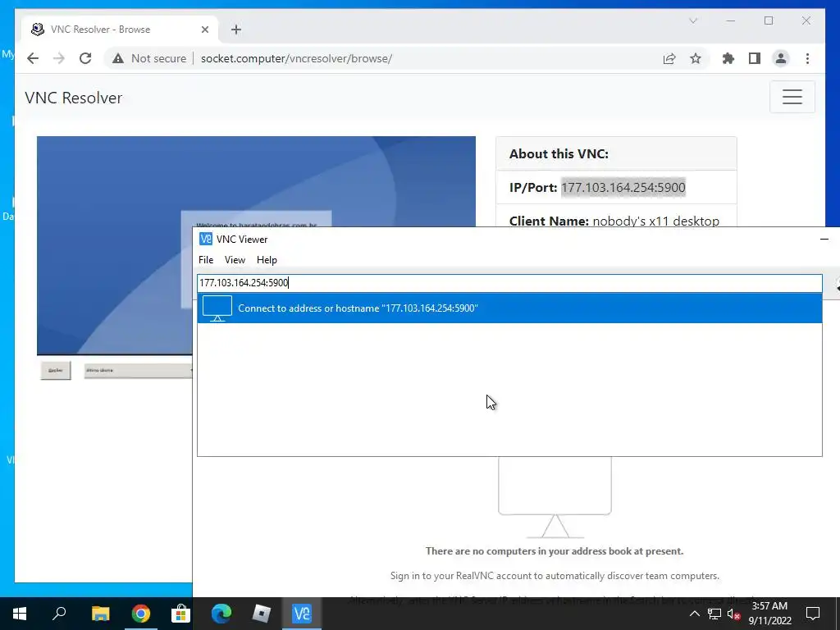This screenshot has height=630, width=840.
Task: Open Microsoft Store from the taskbar
Action: pos(180,614)
